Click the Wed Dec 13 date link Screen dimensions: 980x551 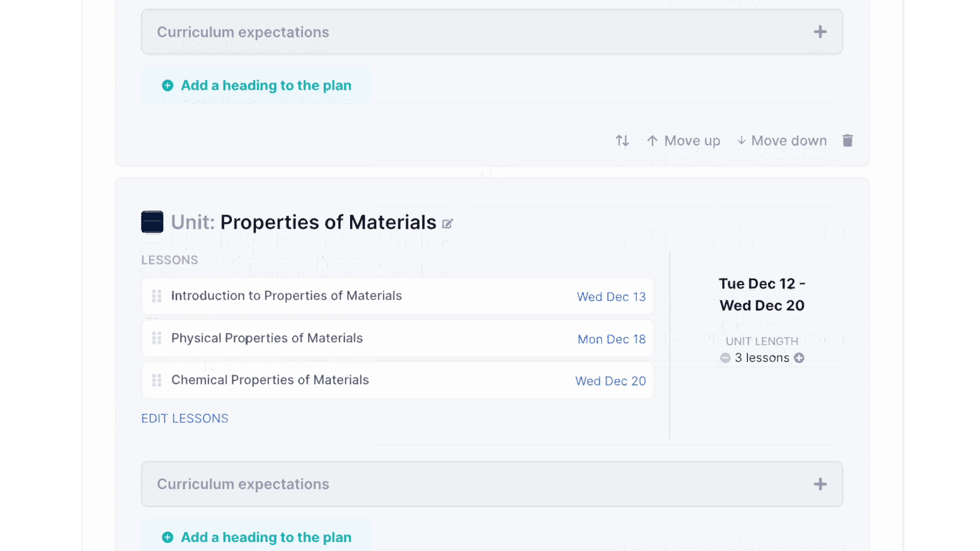(x=611, y=297)
